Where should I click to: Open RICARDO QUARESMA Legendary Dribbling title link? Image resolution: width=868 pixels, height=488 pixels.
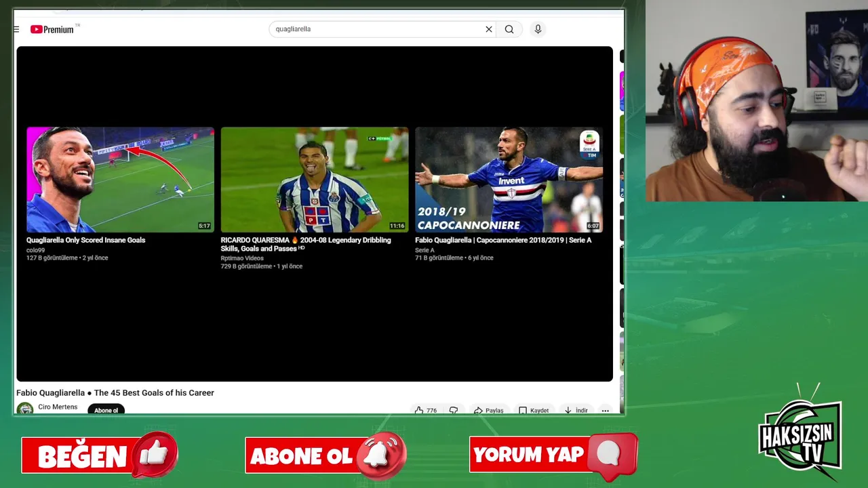pos(306,244)
